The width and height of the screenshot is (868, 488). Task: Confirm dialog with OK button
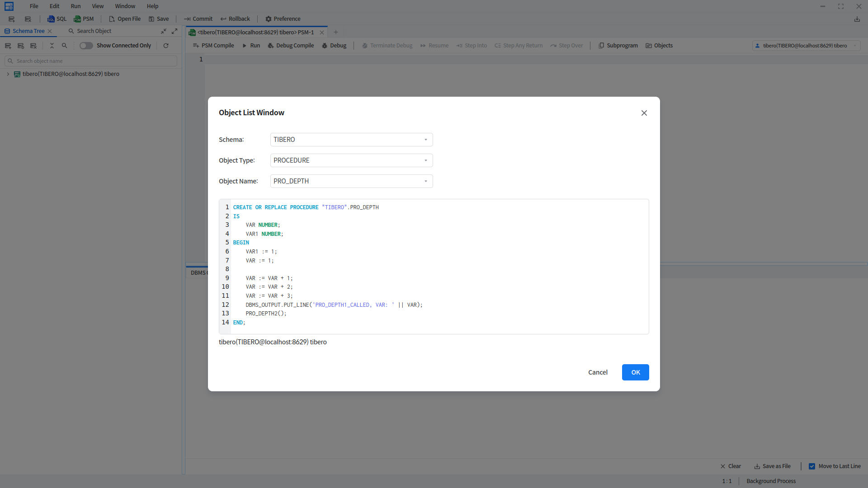click(635, 372)
